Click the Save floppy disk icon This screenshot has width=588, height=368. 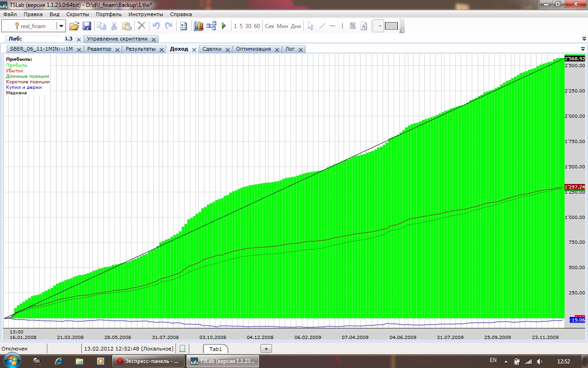(x=87, y=26)
